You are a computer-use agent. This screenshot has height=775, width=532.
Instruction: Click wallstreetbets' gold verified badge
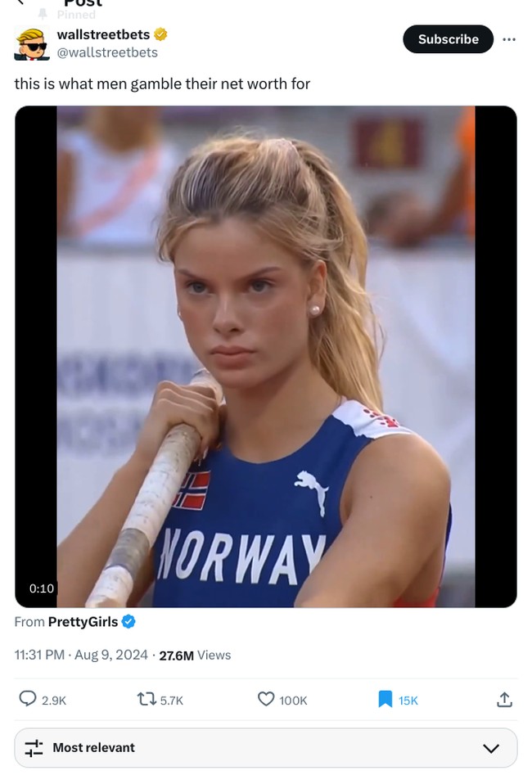pyautogui.click(x=160, y=34)
